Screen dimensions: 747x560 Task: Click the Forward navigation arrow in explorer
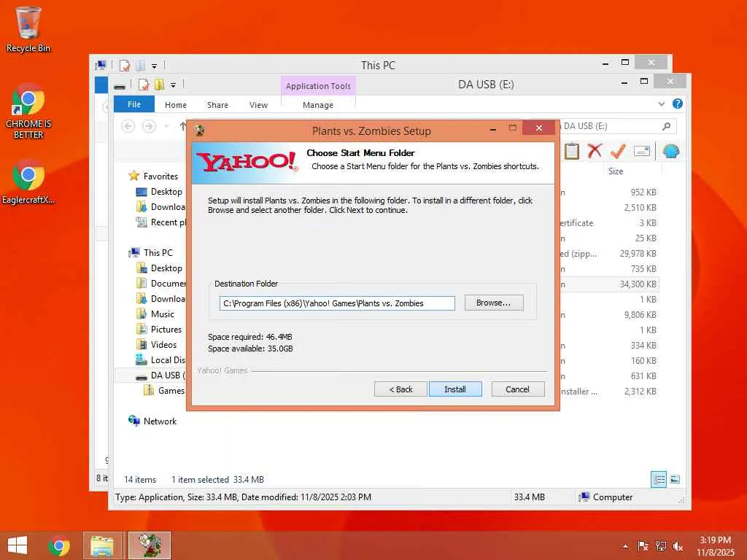click(149, 126)
